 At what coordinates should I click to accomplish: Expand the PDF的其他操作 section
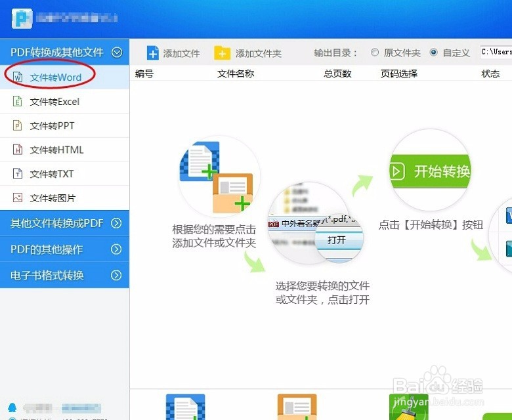(x=64, y=249)
